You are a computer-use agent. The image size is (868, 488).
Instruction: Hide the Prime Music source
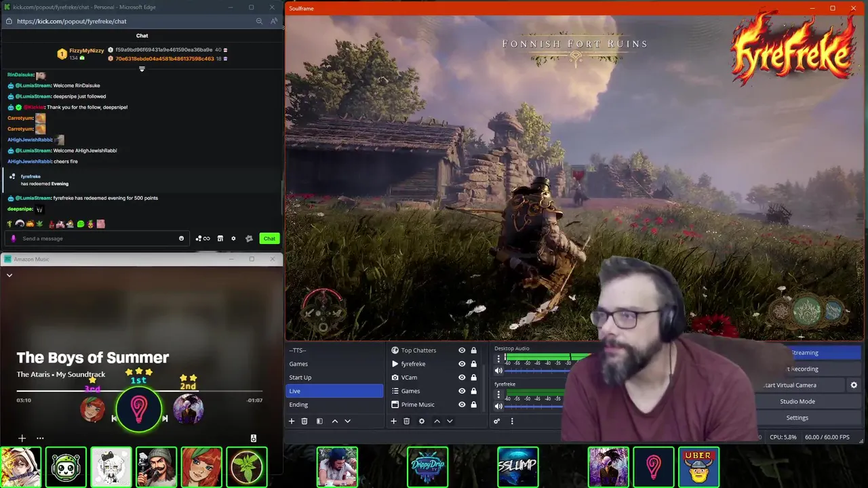(x=462, y=405)
